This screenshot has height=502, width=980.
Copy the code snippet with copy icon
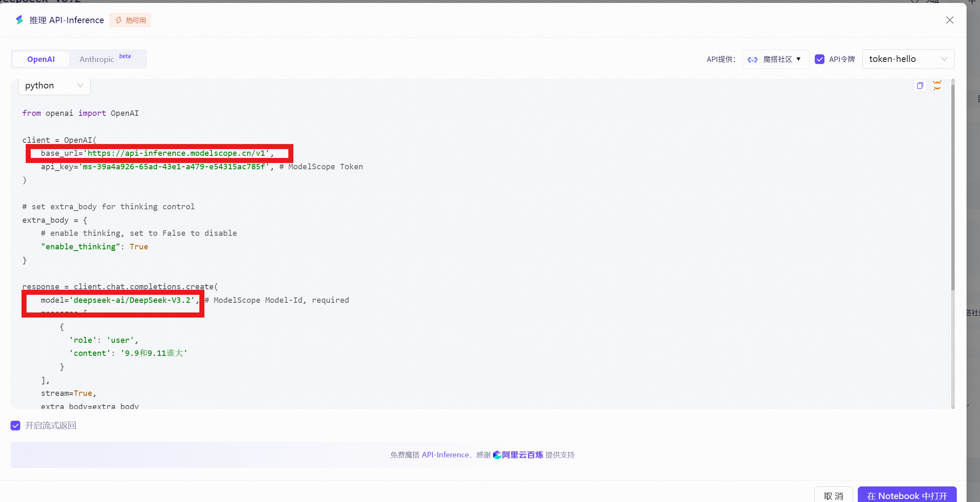(920, 85)
